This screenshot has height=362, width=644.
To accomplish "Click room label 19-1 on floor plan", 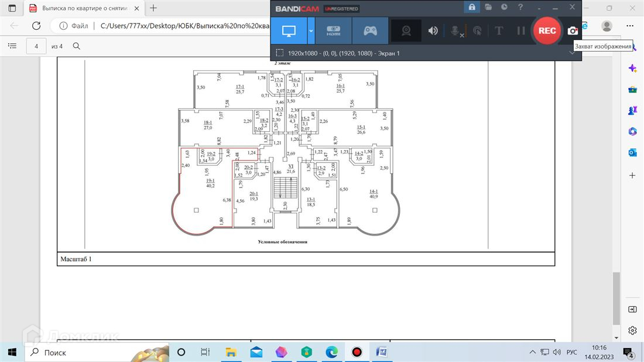I will (x=210, y=180).
